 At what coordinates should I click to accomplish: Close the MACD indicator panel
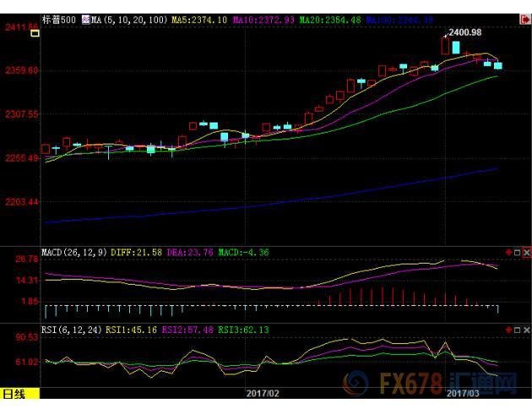point(526,253)
